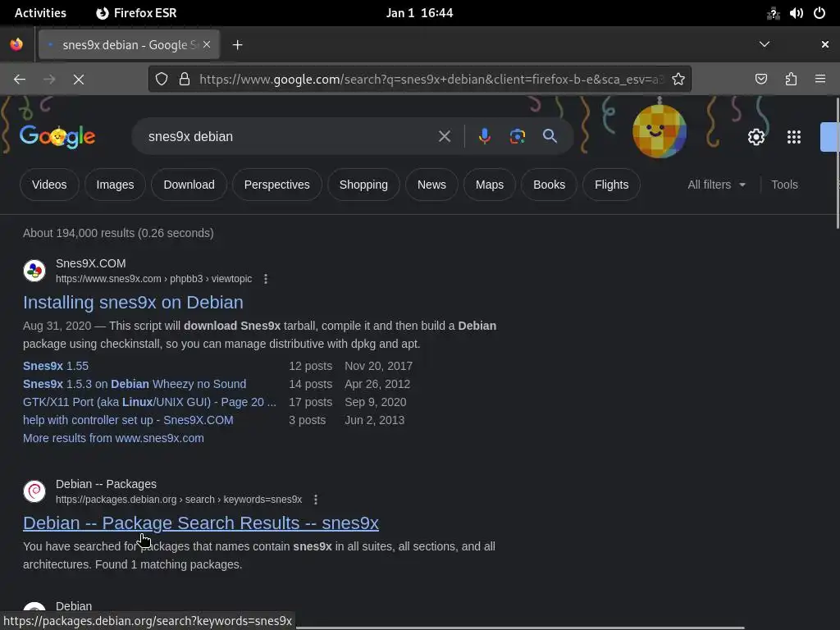840x630 pixels.
Task: Click the 'Debian -- Packages' site name
Action: 106,484
